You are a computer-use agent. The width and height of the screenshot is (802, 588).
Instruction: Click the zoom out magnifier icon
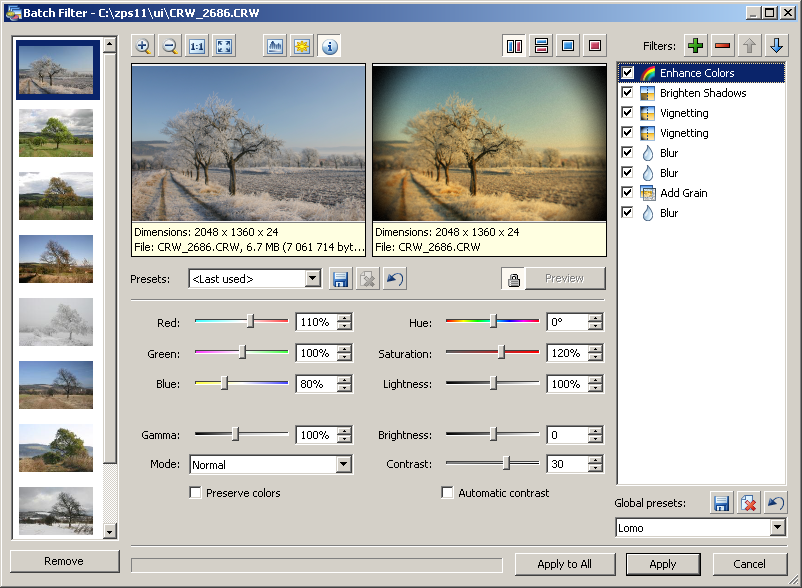tap(170, 46)
